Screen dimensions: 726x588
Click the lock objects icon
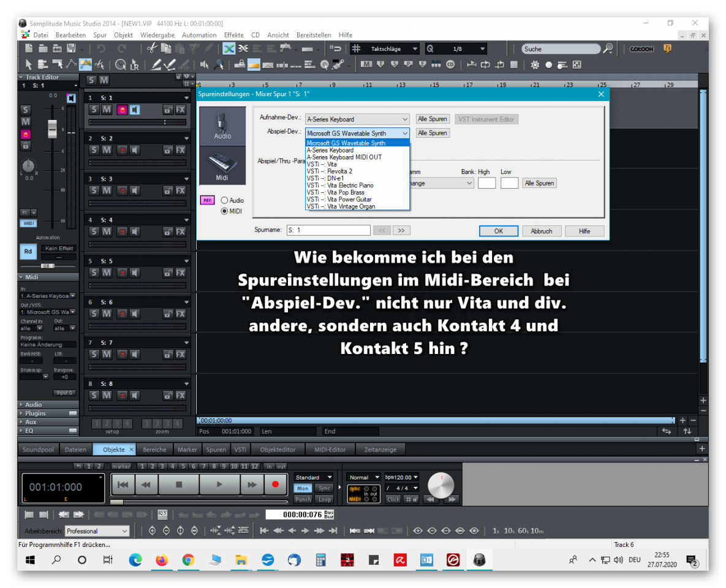(x=240, y=65)
